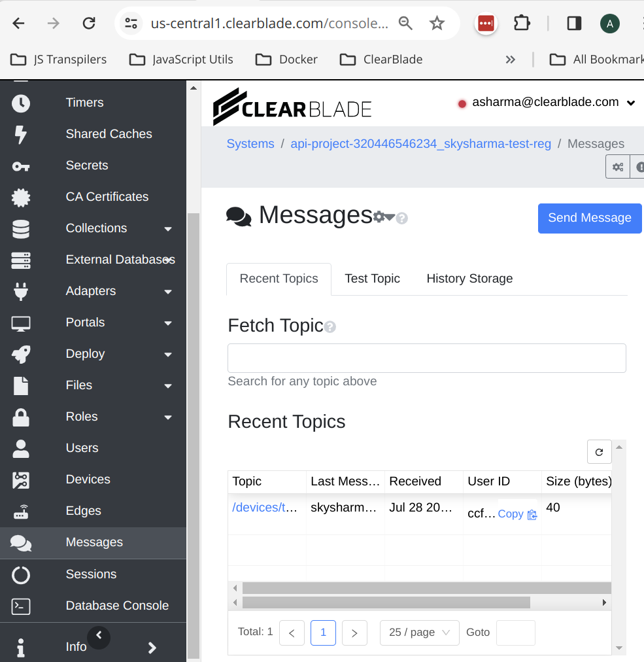Open the Database Console terminal icon
The height and width of the screenshot is (662, 644).
point(21,606)
